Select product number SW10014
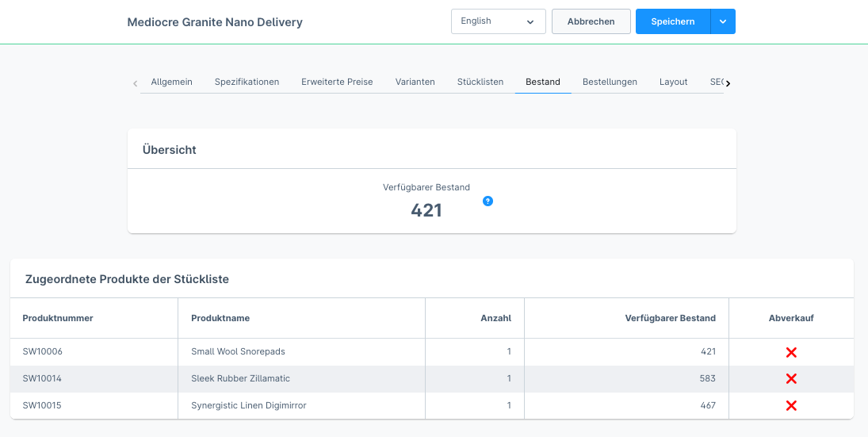 42,379
